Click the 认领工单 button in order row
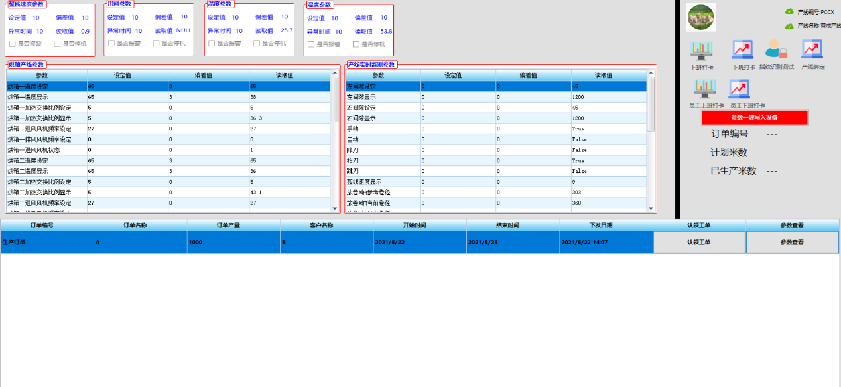The height and width of the screenshot is (387, 841). click(x=699, y=242)
